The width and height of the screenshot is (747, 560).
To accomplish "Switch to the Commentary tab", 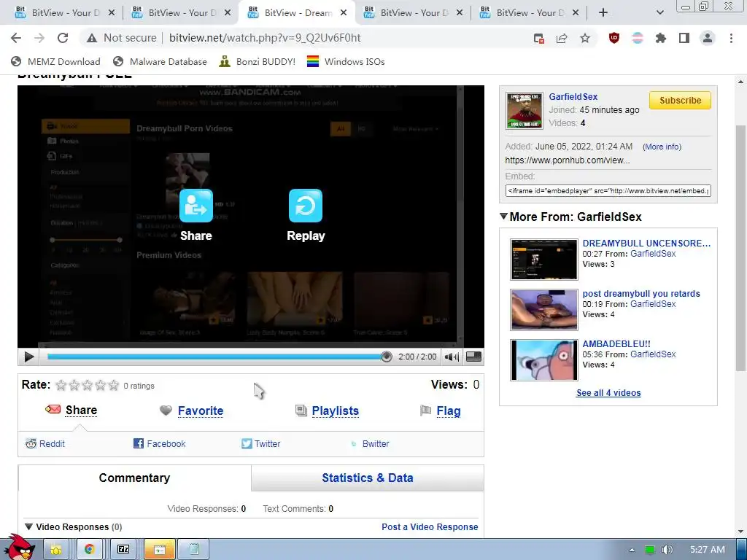I will 134,478.
